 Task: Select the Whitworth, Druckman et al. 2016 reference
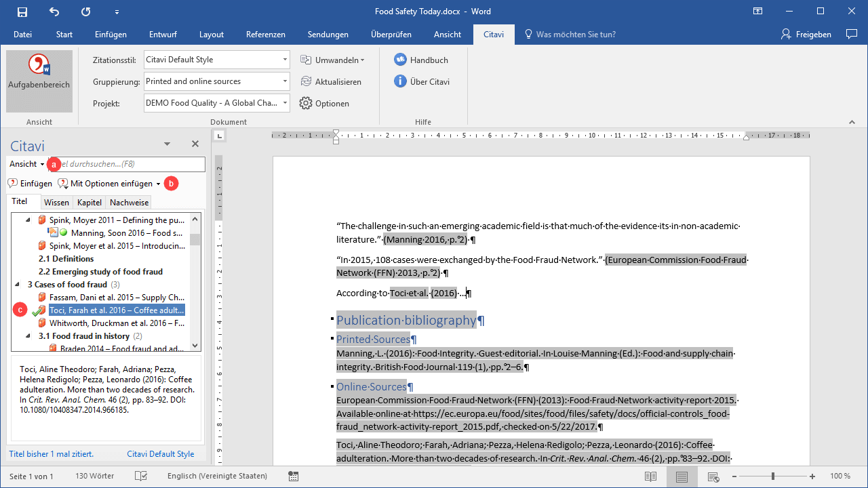117,323
